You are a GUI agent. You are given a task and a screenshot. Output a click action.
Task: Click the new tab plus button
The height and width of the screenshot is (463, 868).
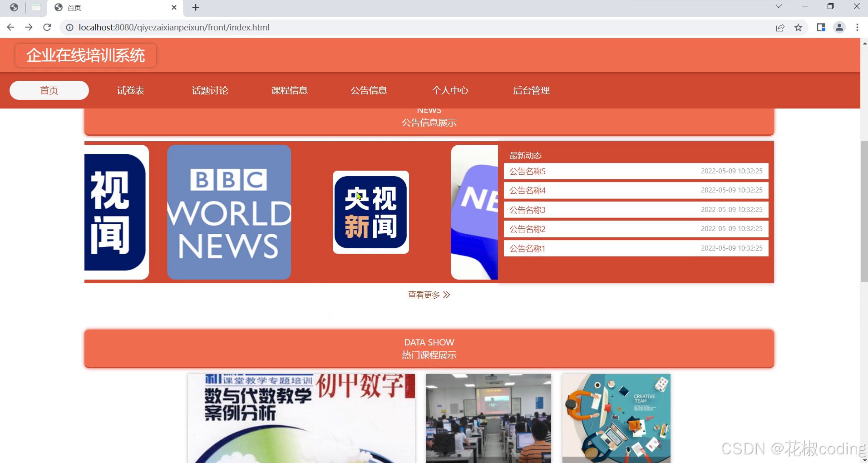pyautogui.click(x=195, y=7)
